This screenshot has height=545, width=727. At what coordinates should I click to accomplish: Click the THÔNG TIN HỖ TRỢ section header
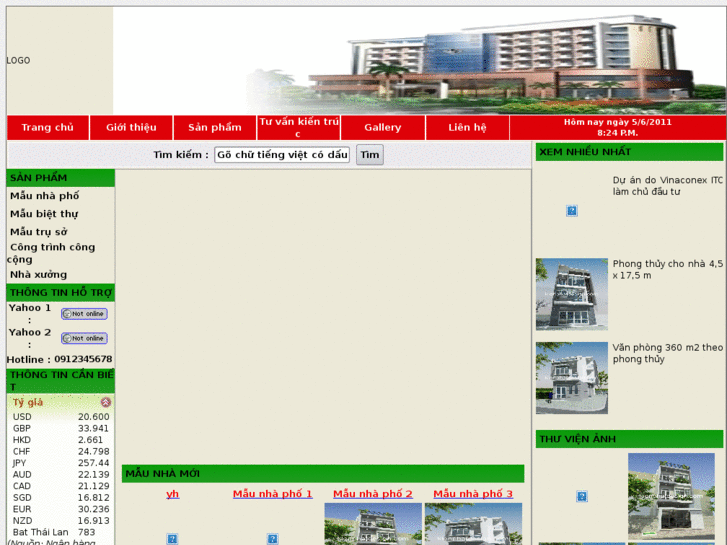[60, 293]
